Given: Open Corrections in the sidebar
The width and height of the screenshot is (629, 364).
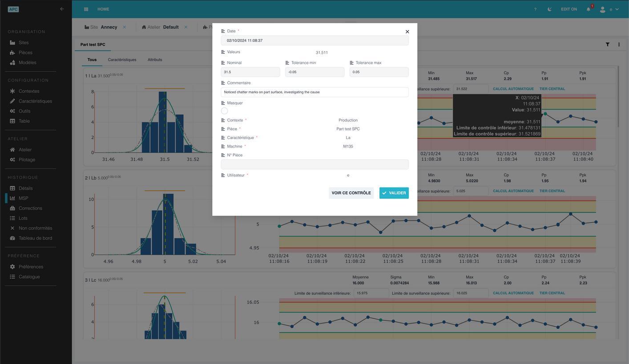Looking at the screenshot, I should pos(30,208).
